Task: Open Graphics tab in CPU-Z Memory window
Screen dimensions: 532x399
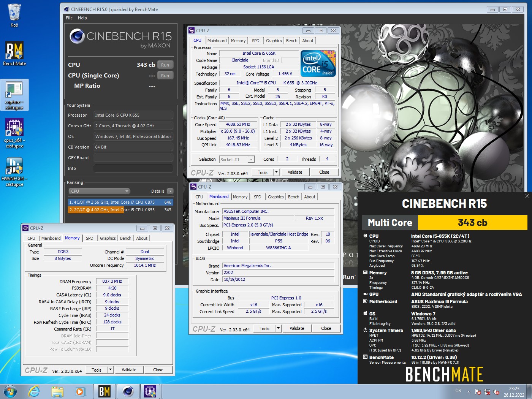Action: [x=108, y=238]
